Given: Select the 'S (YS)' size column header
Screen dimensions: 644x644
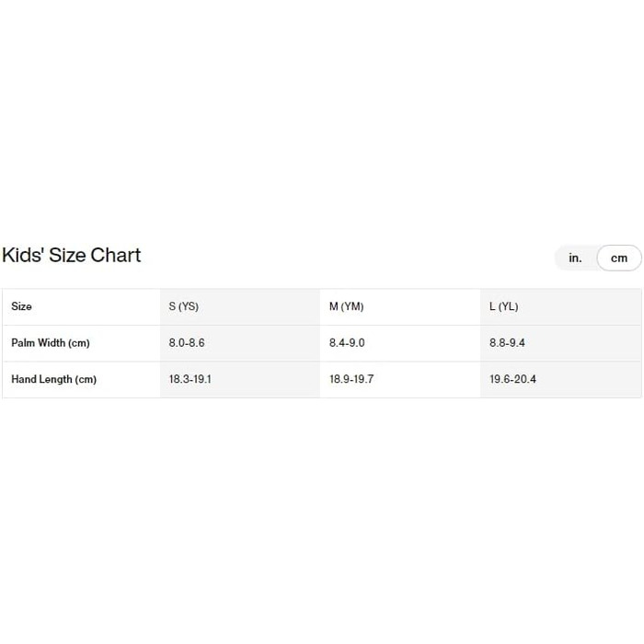Looking at the screenshot, I should click(x=183, y=306).
